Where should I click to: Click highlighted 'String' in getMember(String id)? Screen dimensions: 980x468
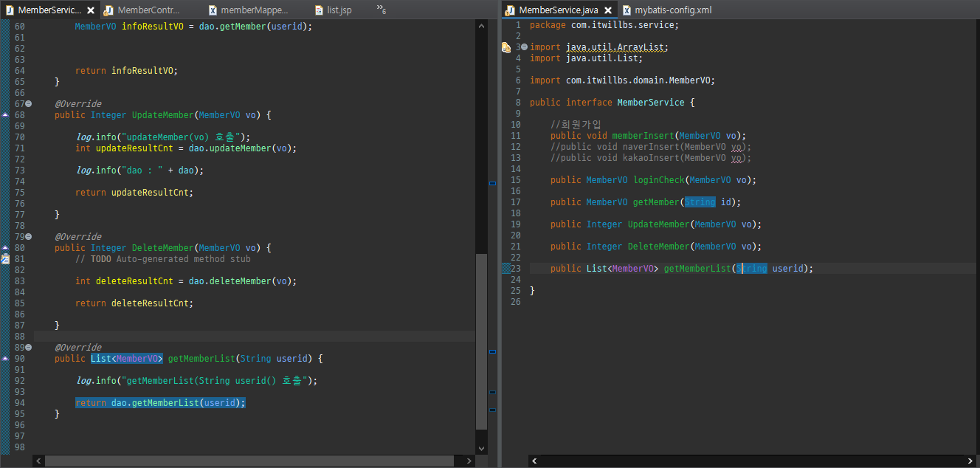pyautogui.click(x=700, y=202)
